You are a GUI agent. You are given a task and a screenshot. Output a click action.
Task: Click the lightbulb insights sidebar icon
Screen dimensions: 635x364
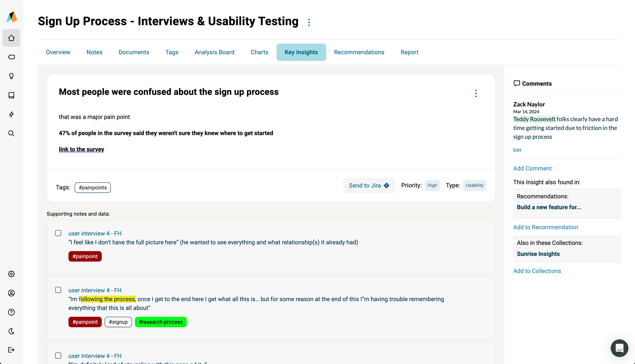[x=11, y=76]
